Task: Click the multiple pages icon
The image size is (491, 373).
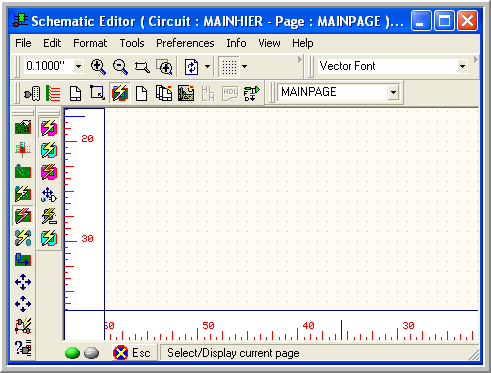Action: pos(164,93)
